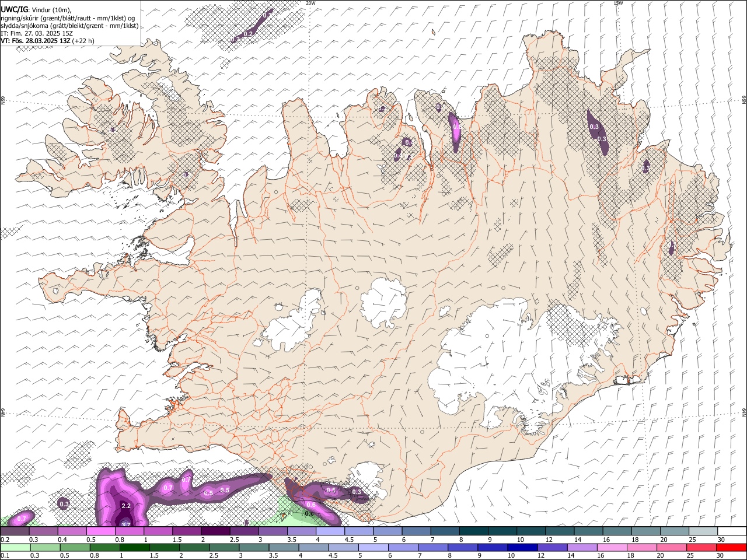Pick the bright pink 0.5 snow legend swatch
The height and width of the screenshot is (560, 747).
pos(101,531)
